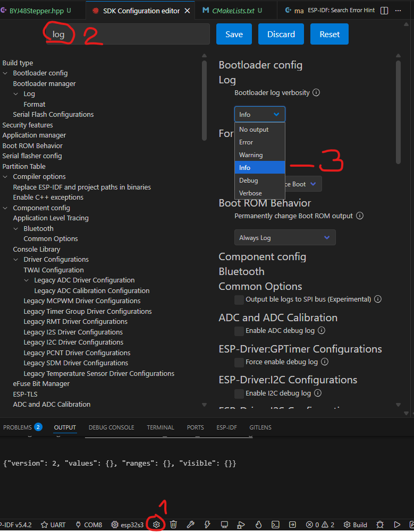414x532 pixels.
Task: Click the Reset button
Action: [x=329, y=34]
